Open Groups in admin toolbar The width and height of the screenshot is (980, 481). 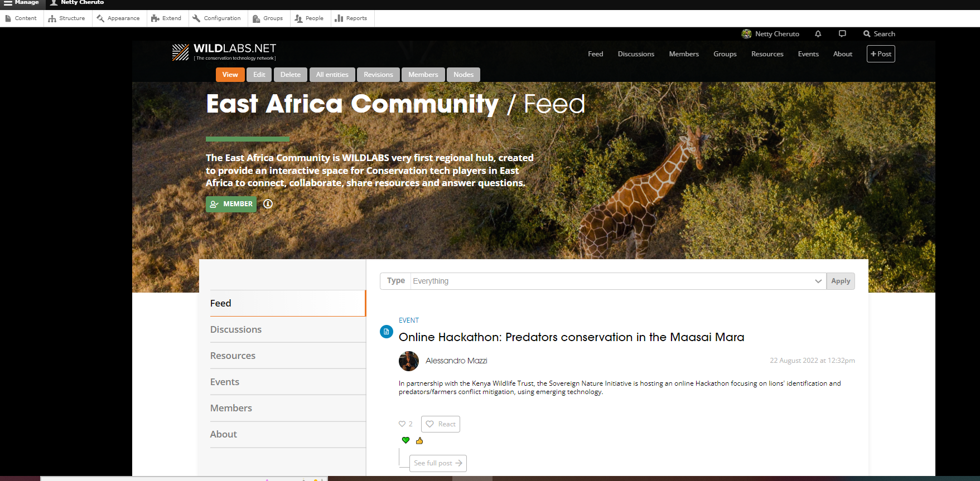268,18
